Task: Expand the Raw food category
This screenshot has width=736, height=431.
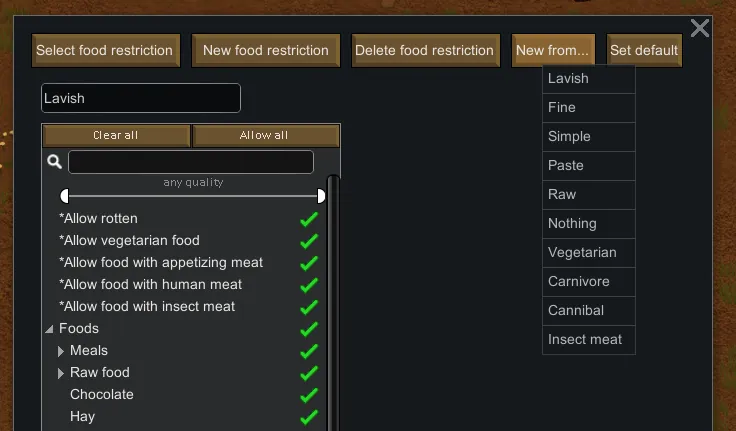Action: pyautogui.click(x=61, y=373)
